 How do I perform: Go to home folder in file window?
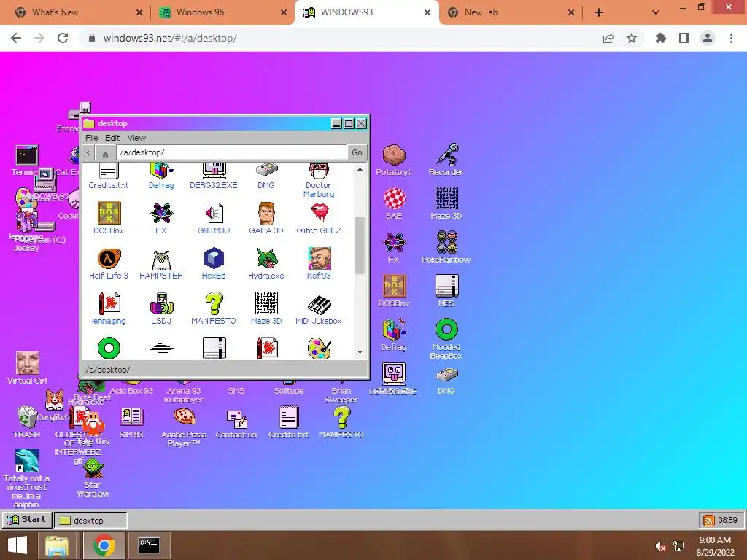point(105,153)
